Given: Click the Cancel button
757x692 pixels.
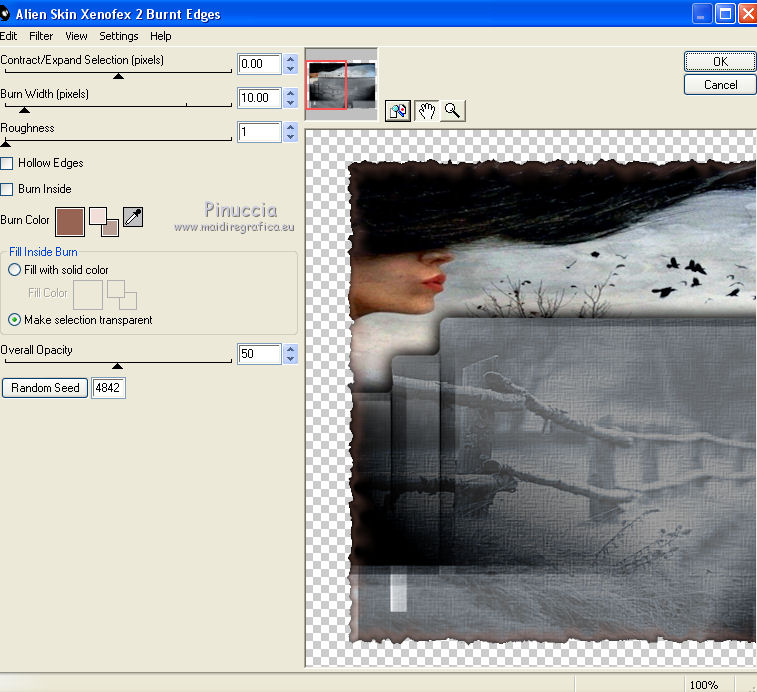Looking at the screenshot, I should coord(720,85).
